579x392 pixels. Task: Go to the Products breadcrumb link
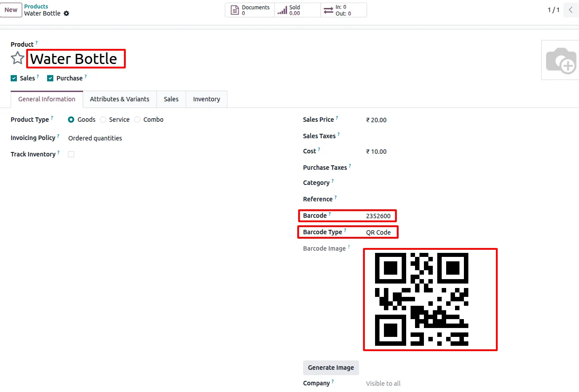pyautogui.click(x=36, y=6)
